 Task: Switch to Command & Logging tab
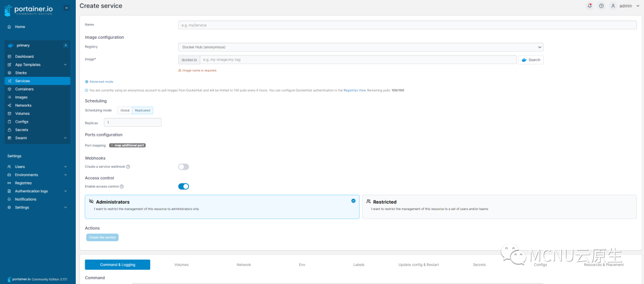click(117, 265)
